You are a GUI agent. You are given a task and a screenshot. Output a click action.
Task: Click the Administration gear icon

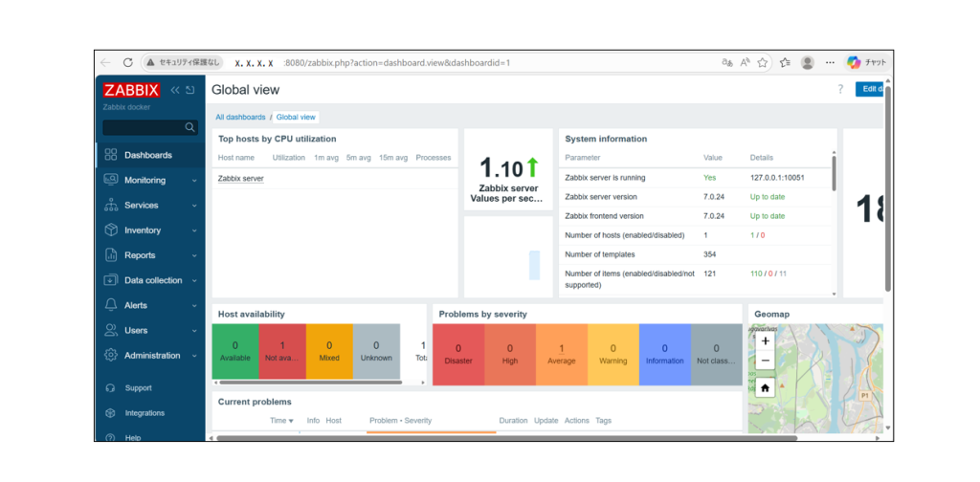111,355
